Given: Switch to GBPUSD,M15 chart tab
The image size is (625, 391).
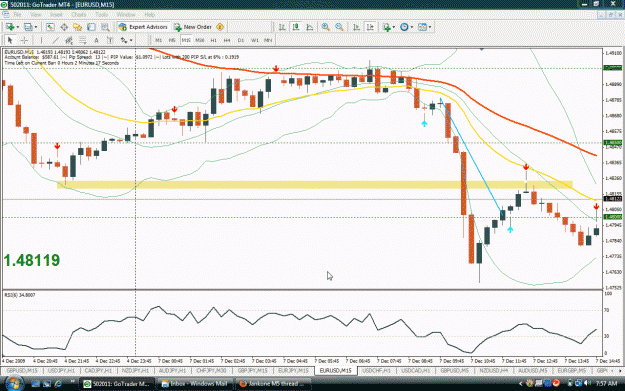Looking at the screenshot, I should 22,371.
